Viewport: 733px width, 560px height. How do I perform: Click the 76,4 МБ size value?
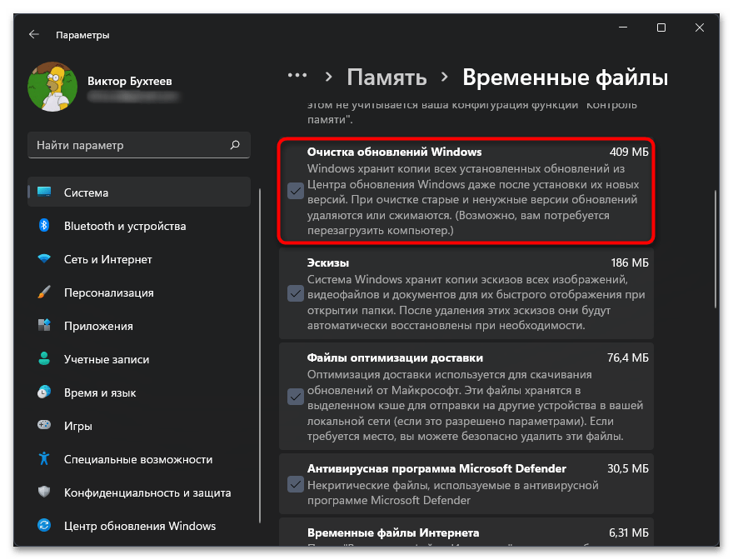[628, 357]
